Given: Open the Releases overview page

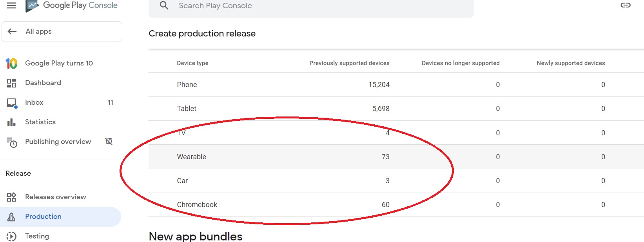Looking at the screenshot, I should [55, 197].
